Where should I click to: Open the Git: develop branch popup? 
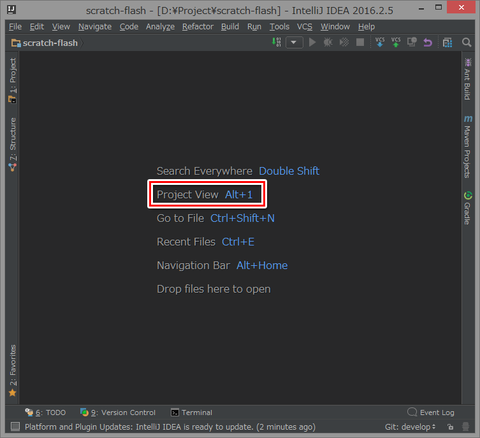click(410, 427)
